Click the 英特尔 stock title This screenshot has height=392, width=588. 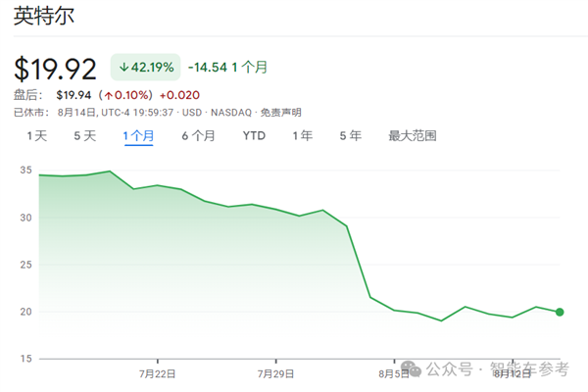[x=44, y=18]
